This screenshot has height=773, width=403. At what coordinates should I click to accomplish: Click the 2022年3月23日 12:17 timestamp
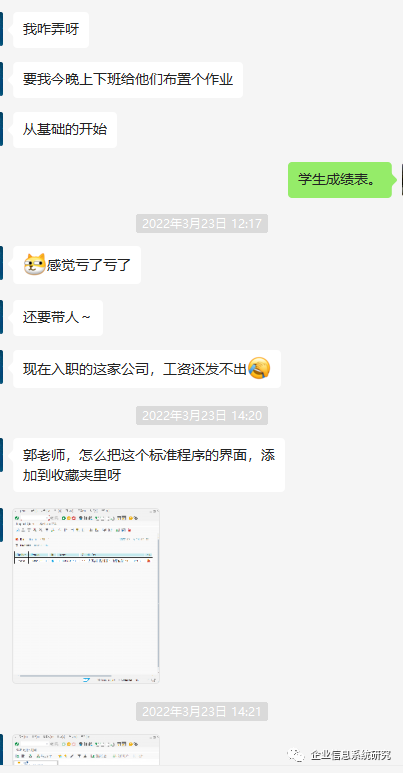(x=202, y=223)
